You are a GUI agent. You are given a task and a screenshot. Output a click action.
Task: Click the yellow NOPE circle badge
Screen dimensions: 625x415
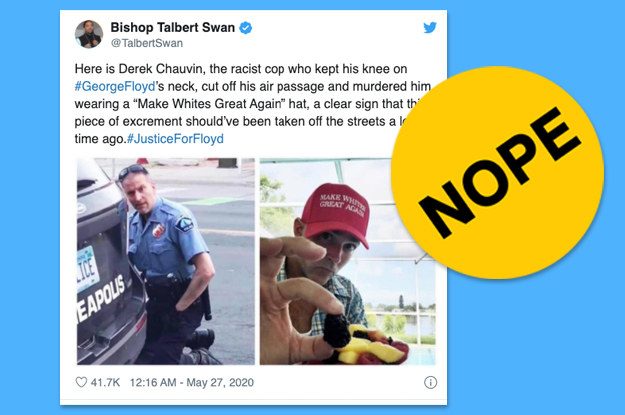point(497,173)
